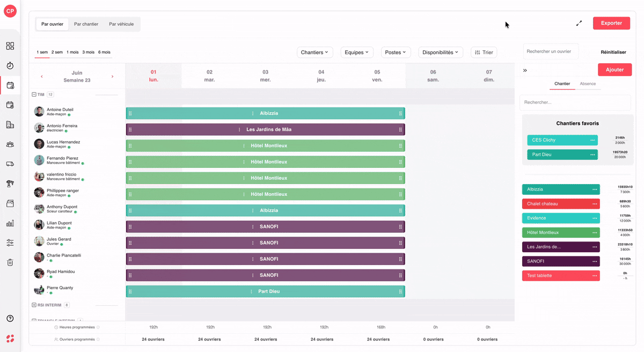
Task: Switch to the Absence tab
Action: point(588,84)
